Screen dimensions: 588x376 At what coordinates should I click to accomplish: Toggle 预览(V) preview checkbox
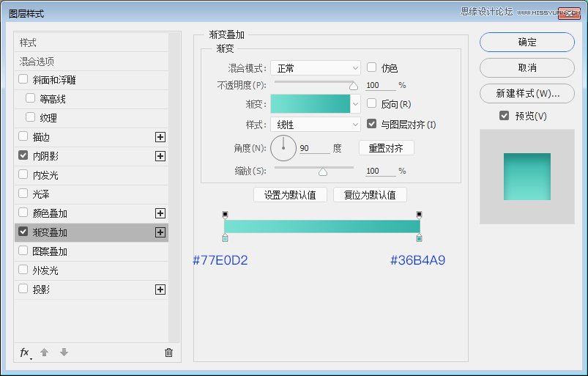505,116
